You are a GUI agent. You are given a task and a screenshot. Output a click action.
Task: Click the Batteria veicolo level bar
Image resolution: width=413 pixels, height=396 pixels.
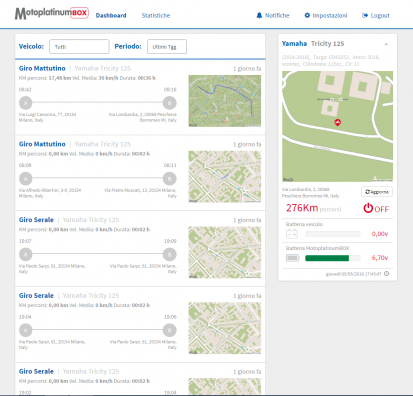[x=333, y=234]
